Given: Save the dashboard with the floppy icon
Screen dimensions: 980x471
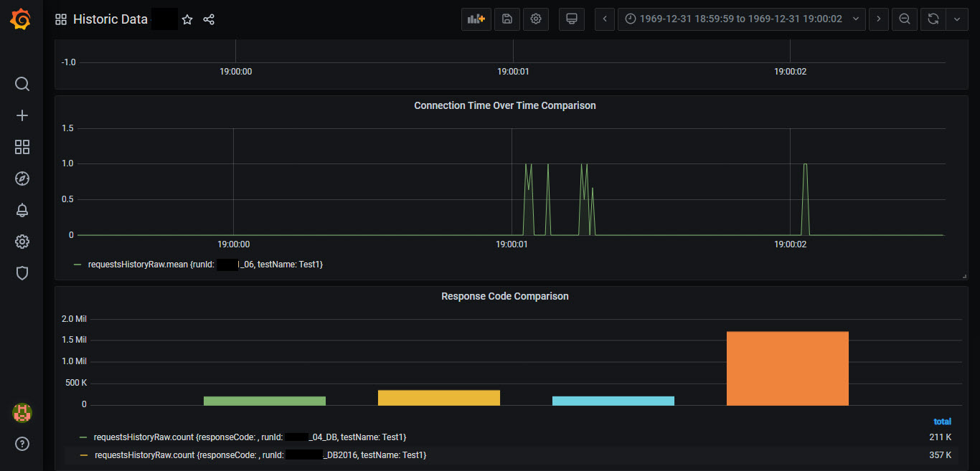Looking at the screenshot, I should [x=507, y=19].
